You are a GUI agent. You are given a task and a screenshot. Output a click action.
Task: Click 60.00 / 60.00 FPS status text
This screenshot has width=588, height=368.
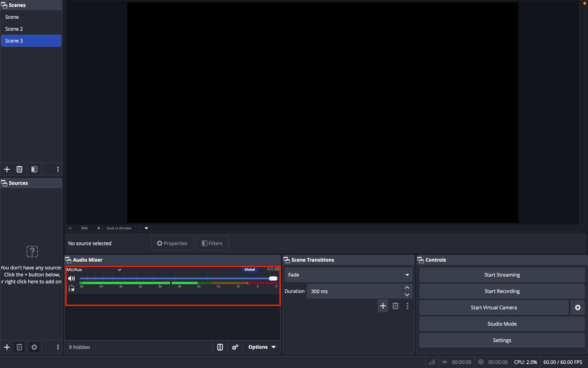pos(563,362)
